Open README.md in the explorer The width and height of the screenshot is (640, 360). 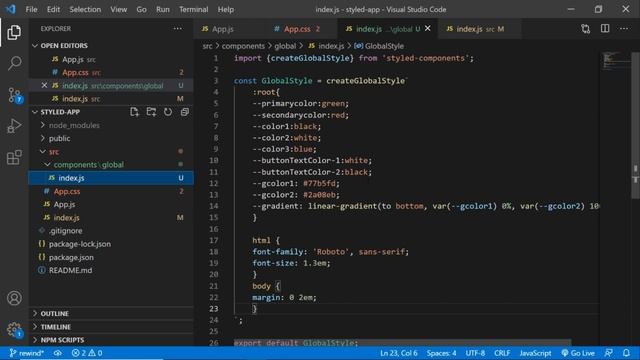(70, 270)
